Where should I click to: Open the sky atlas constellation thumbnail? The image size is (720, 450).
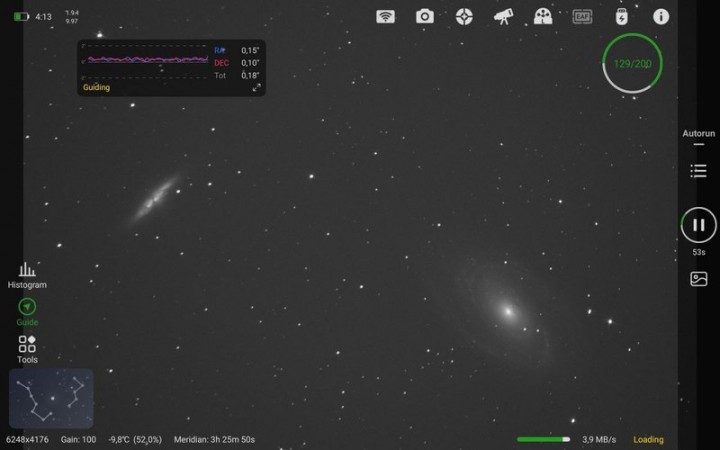coord(51,398)
